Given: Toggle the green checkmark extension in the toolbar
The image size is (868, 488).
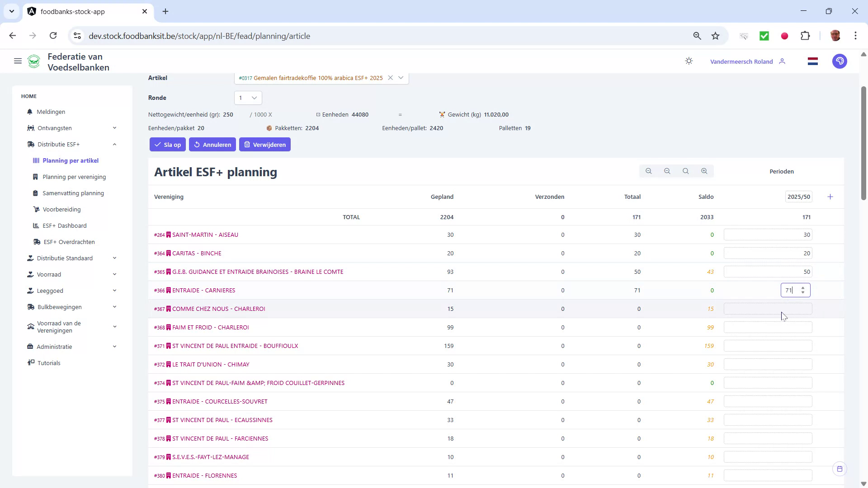Looking at the screenshot, I should (764, 36).
